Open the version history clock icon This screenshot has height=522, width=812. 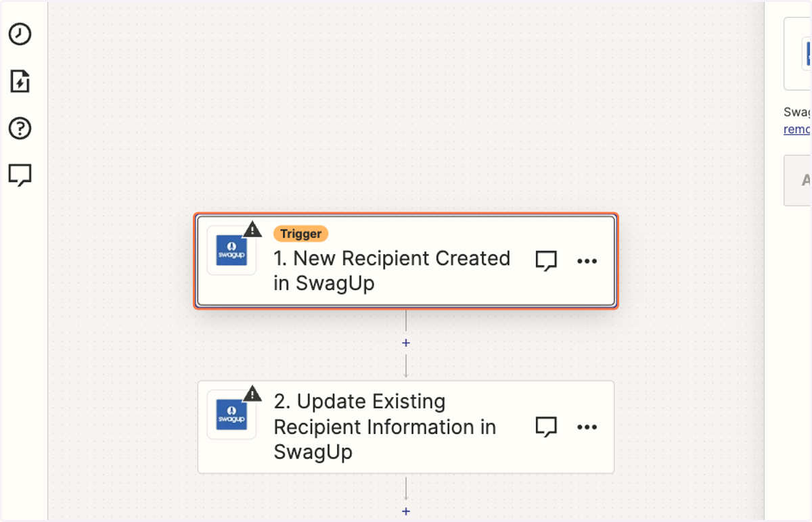[x=20, y=34]
